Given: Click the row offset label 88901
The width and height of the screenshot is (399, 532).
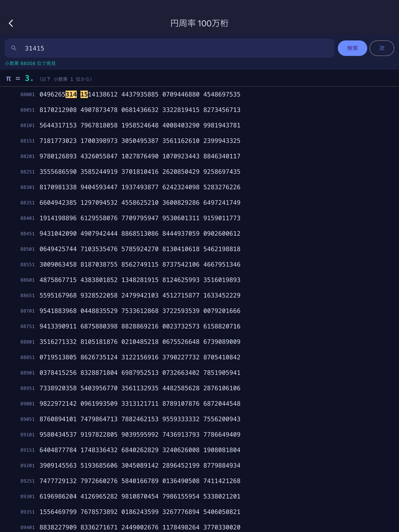Looking at the screenshot, I should 28,373.
